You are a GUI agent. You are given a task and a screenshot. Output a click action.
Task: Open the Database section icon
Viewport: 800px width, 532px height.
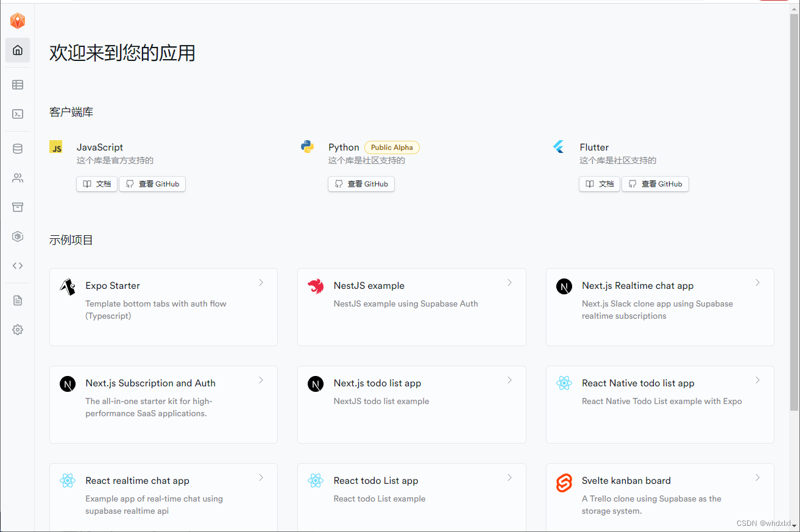point(17,148)
